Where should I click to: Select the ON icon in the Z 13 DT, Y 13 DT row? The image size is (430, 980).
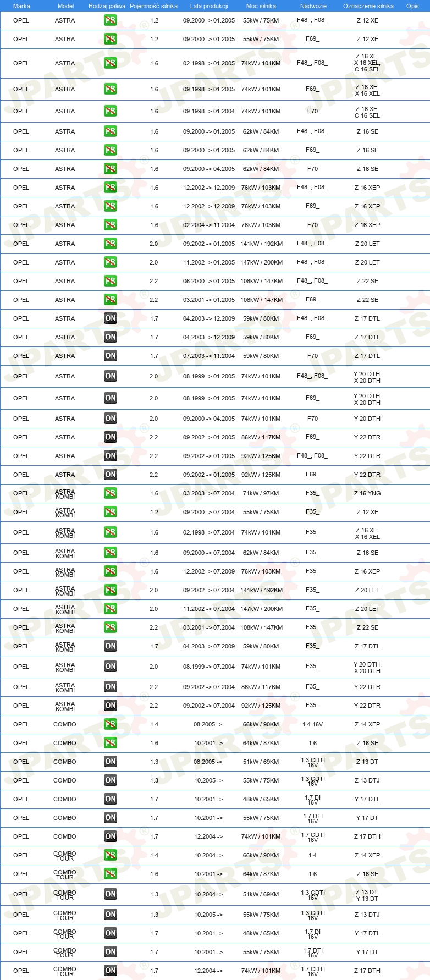(x=111, y=894)
